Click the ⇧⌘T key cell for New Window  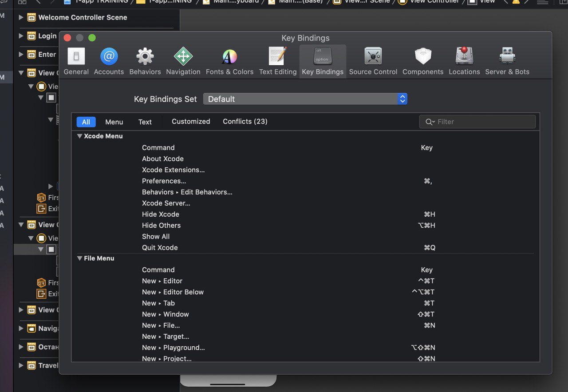click(426, 314)
